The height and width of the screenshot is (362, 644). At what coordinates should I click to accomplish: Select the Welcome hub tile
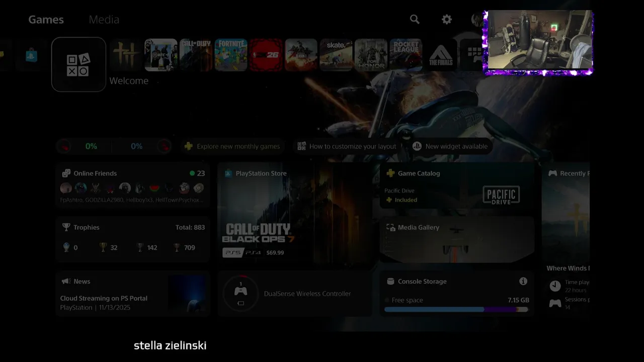79,64
